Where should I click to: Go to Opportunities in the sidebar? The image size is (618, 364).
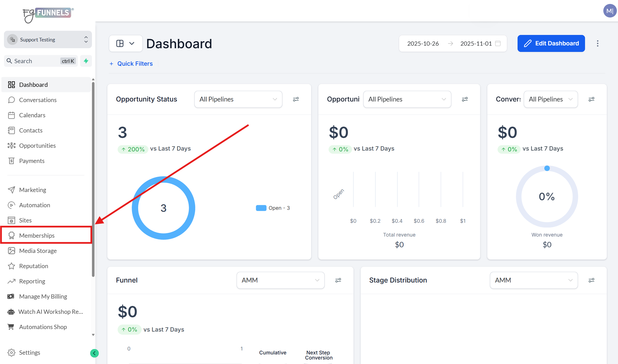[37, 146]
